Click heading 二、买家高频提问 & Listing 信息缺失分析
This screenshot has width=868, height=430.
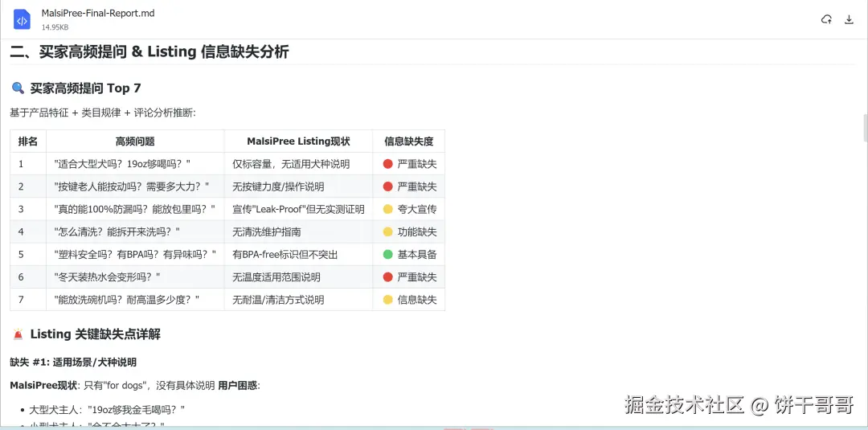(x=149, y=52)
